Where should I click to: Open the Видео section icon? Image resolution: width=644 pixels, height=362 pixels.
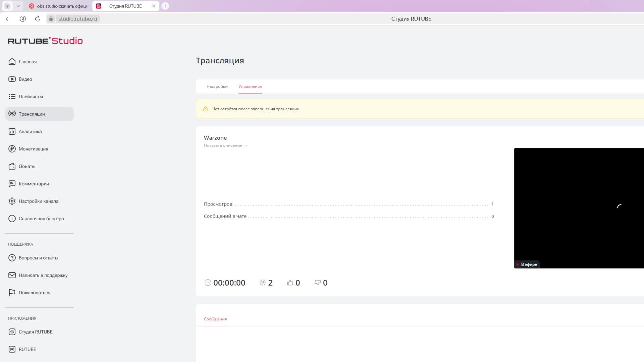pyautogui.click(x=12, y=79)
